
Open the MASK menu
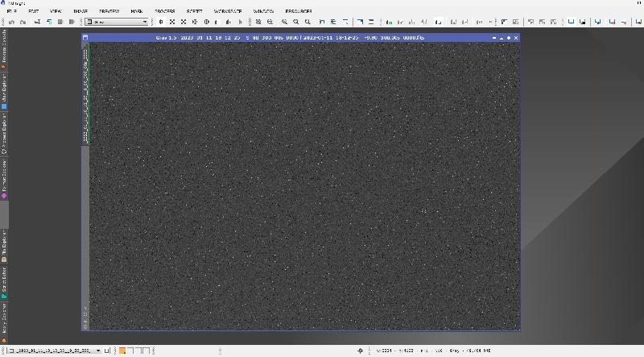click(137, 11)
